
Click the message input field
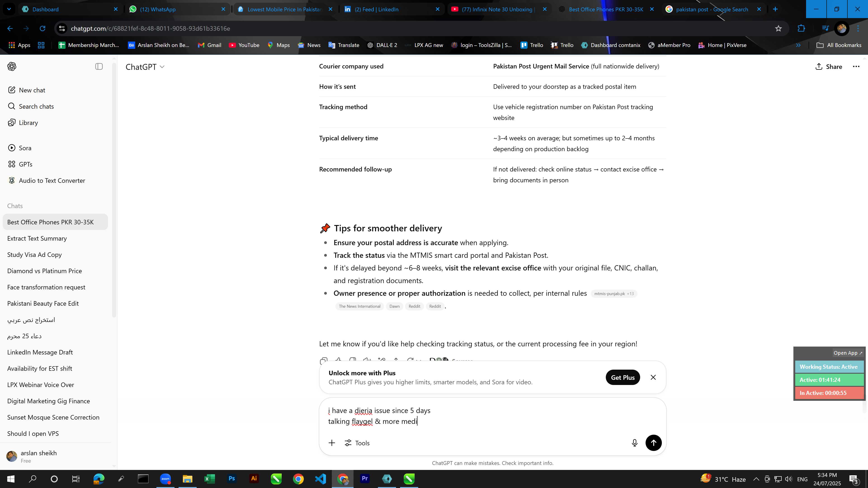pyautogui.click(x=492, y=416)
